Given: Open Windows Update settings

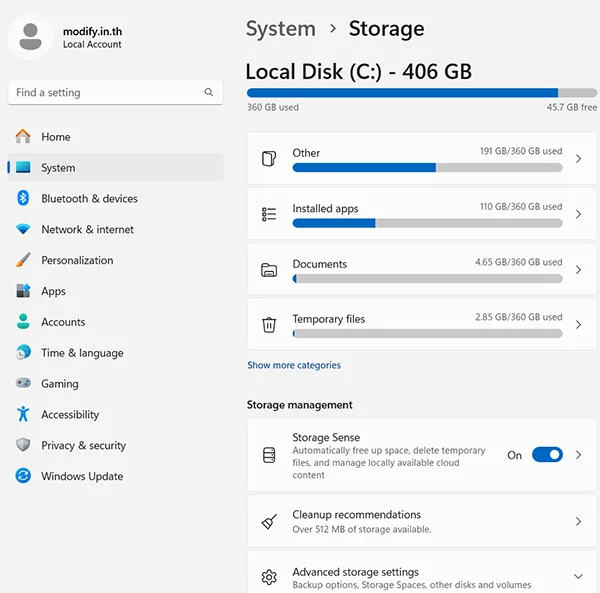Looking at the screenshot, I should click(115, 476).
